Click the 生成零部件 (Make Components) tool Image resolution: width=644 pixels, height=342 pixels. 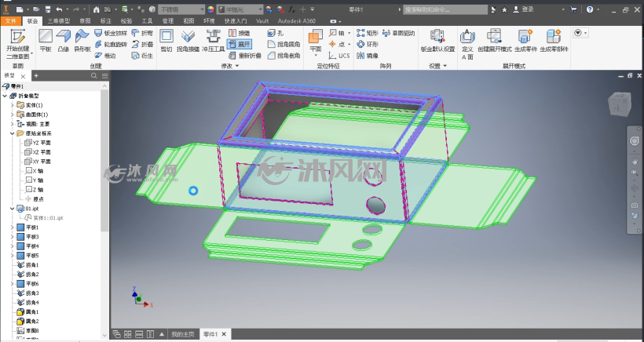[554, 41]
